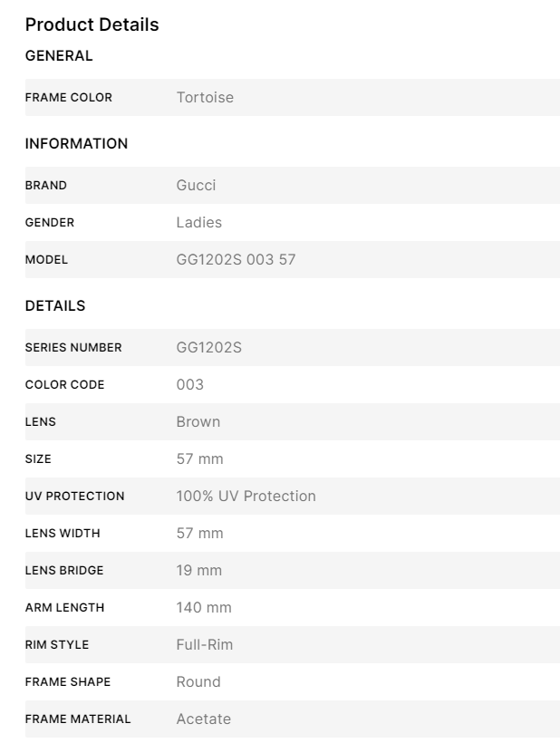Screen dimensions: 560x743
Task: Click the Gucci brand value
Action: click(196, 185)
